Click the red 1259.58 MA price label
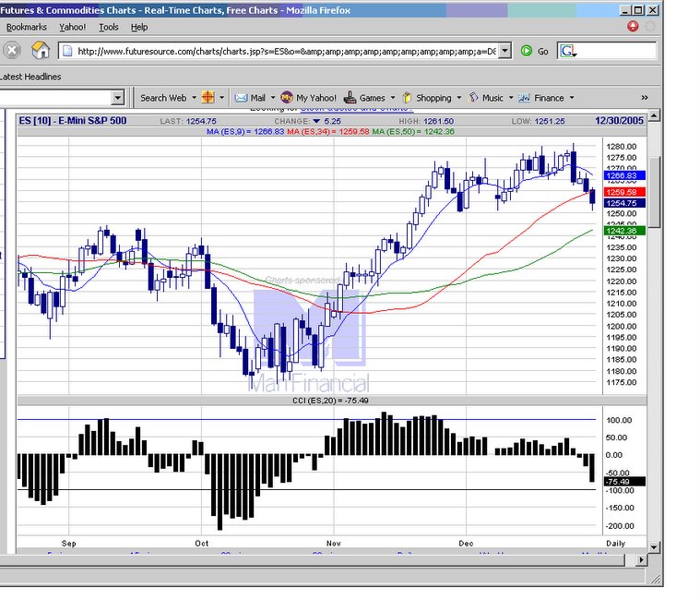This screenshot has width=700, height=599. point(624,192)
